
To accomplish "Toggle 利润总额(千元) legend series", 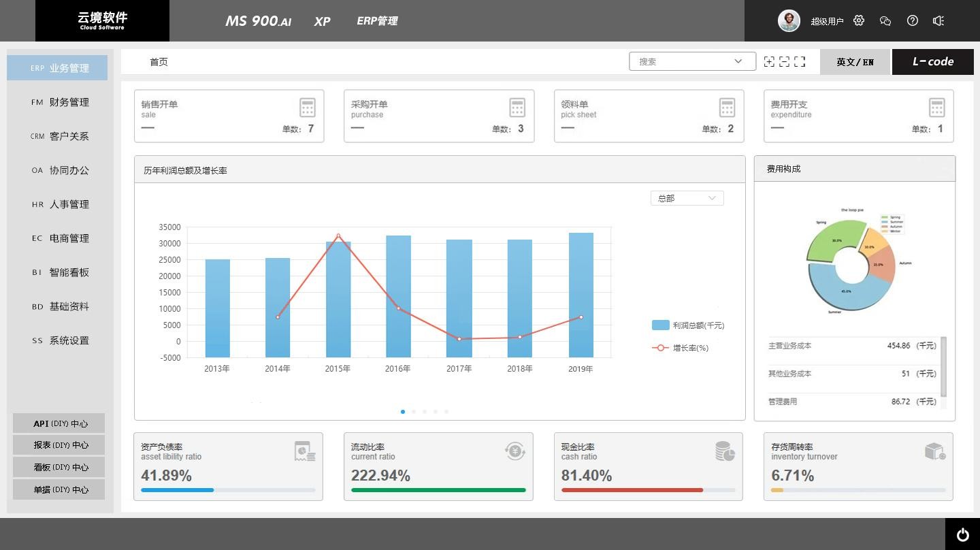I will click(x=687, y=325).
